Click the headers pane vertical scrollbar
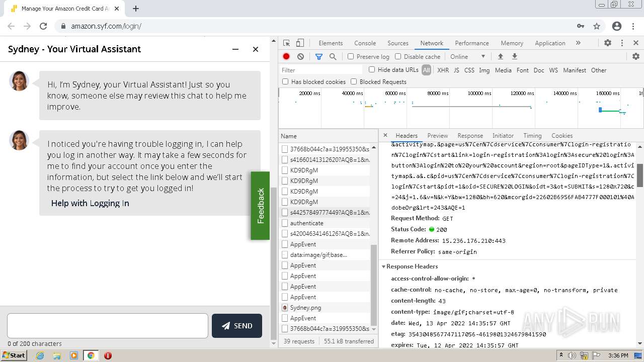 [640, 175]
